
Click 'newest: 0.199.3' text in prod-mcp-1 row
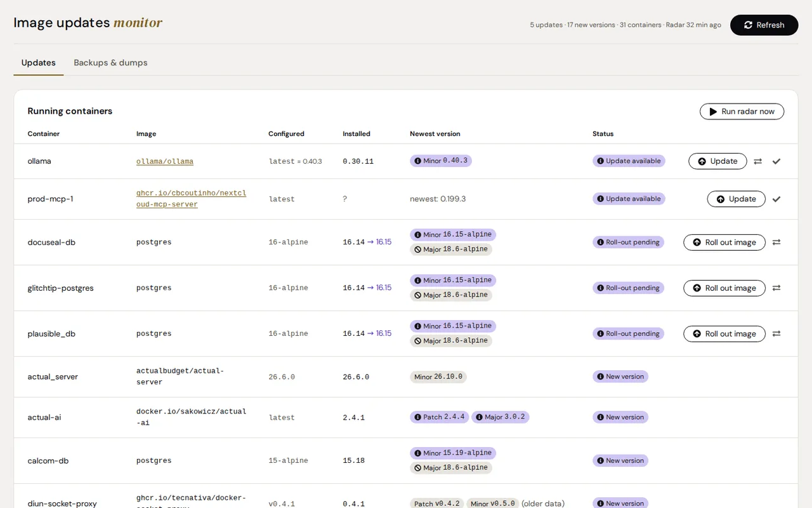tap(438, 199)
